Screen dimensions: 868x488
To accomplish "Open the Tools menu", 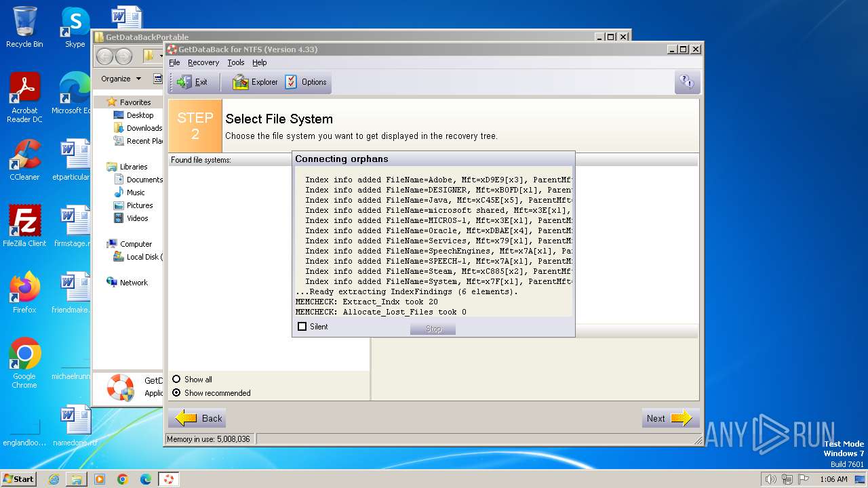I will 236,62.
